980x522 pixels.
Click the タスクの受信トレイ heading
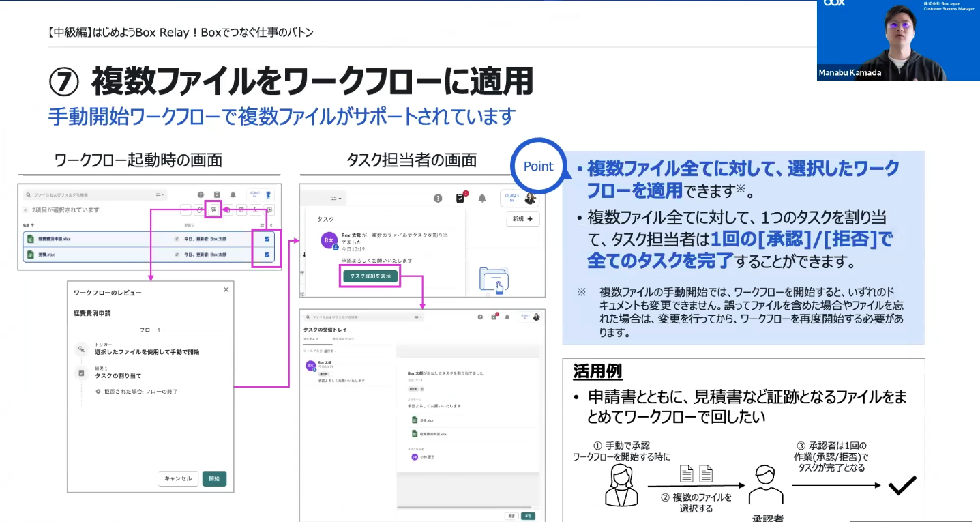325,330
